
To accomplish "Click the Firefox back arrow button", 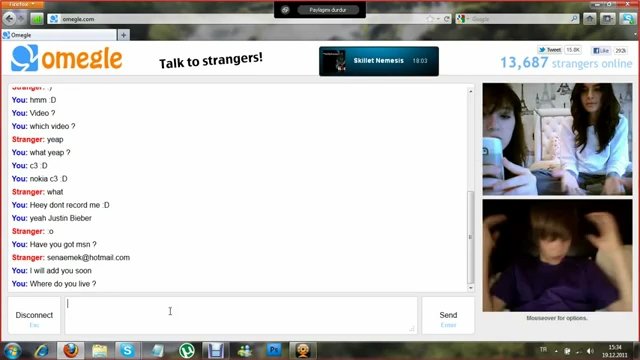I will coord(9,18).
